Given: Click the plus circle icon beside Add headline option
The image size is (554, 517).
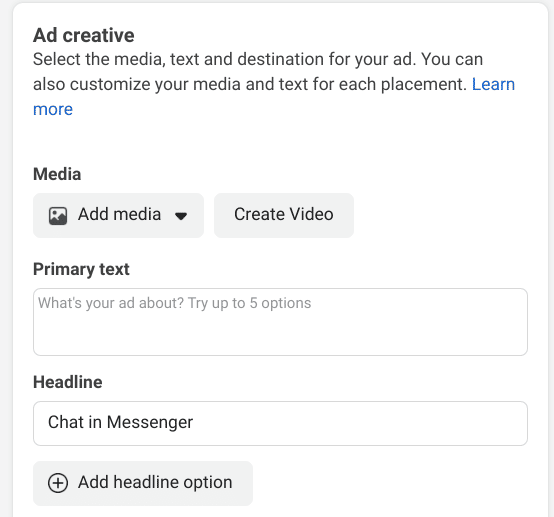Looking at the screenshot, I should coord(58,483).
